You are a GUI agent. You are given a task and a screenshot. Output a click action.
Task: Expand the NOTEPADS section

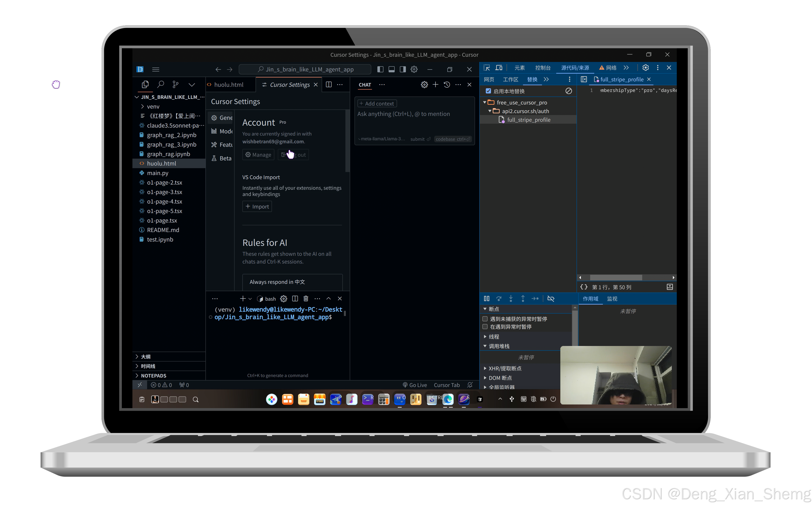pos(153,376)
